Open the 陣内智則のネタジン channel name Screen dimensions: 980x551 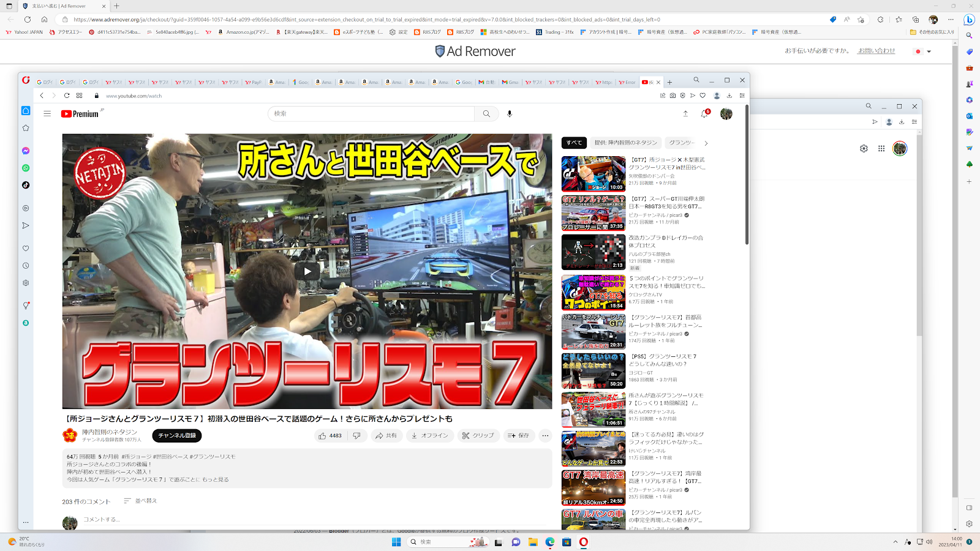[110, 432]
